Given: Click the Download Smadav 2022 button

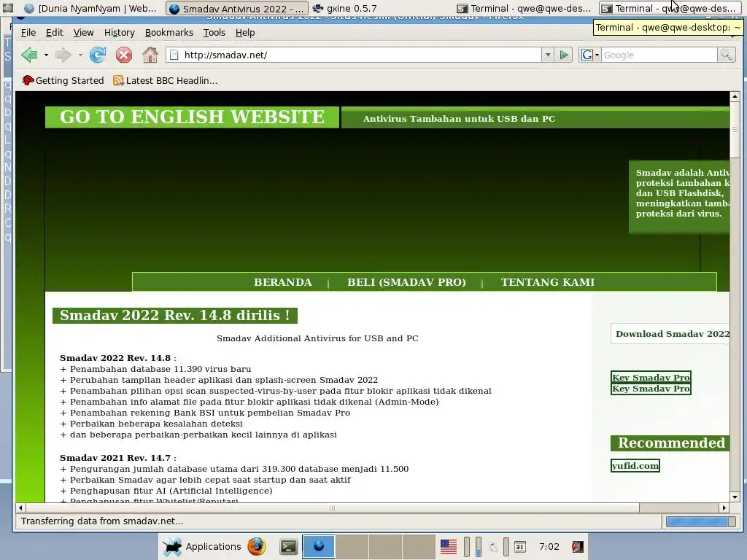Looking at the screenshot, I should (x=670, y=334).
